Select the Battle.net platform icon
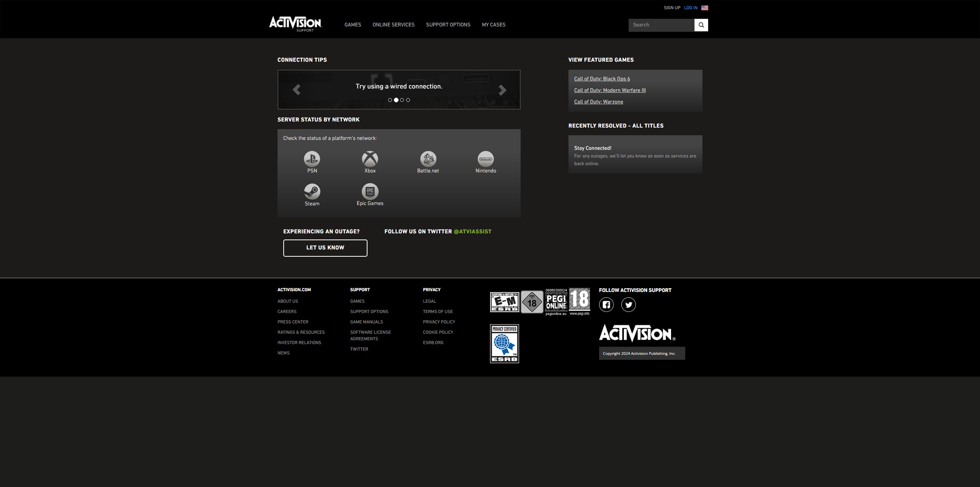 (428, 159)
